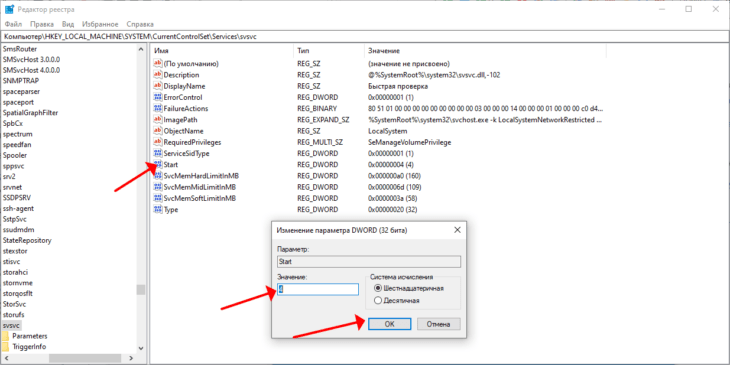This screenshot has width=730, height=365.
Task: Select the svsvc key in the tree
Action: tap(11, 325)
